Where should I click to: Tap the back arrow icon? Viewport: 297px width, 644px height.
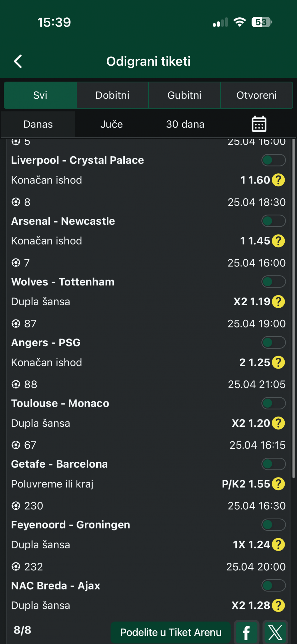click(x=18, y=61)
